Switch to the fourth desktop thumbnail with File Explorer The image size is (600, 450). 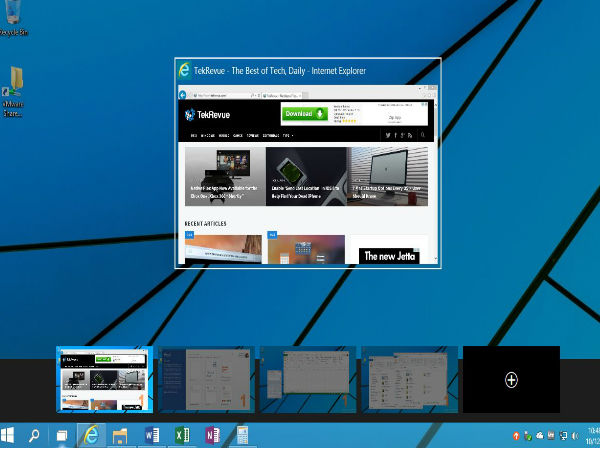[410, 380]
